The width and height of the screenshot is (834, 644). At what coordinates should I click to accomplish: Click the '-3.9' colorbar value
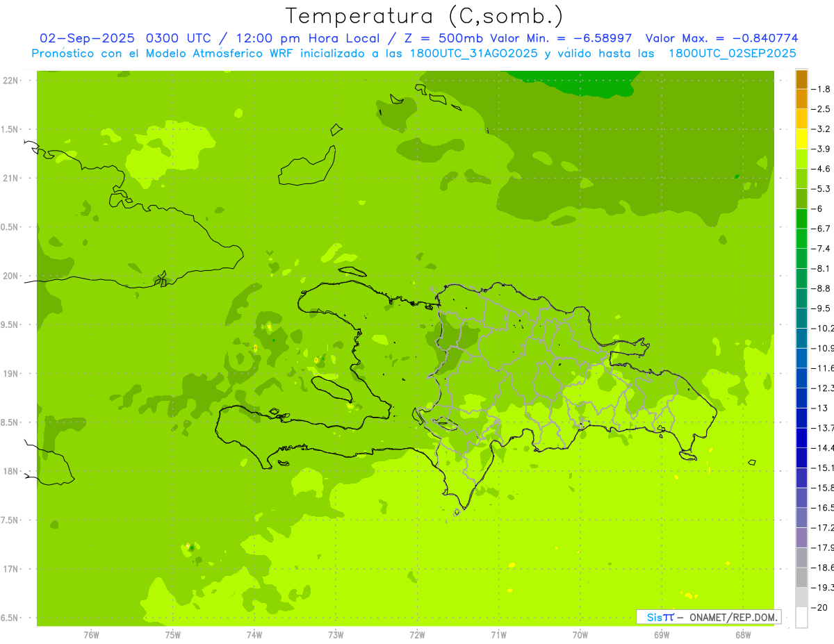click(821, 149)
